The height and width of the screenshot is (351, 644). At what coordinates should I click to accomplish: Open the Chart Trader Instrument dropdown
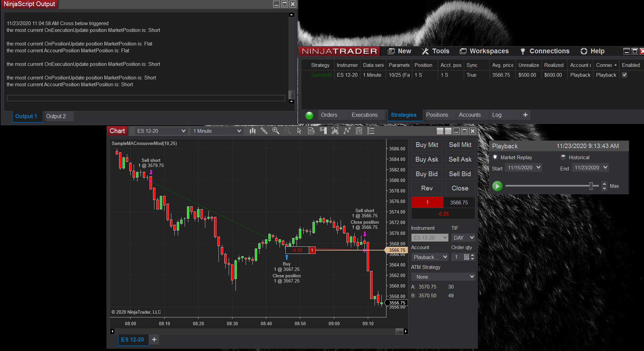[x=430, y=238]
